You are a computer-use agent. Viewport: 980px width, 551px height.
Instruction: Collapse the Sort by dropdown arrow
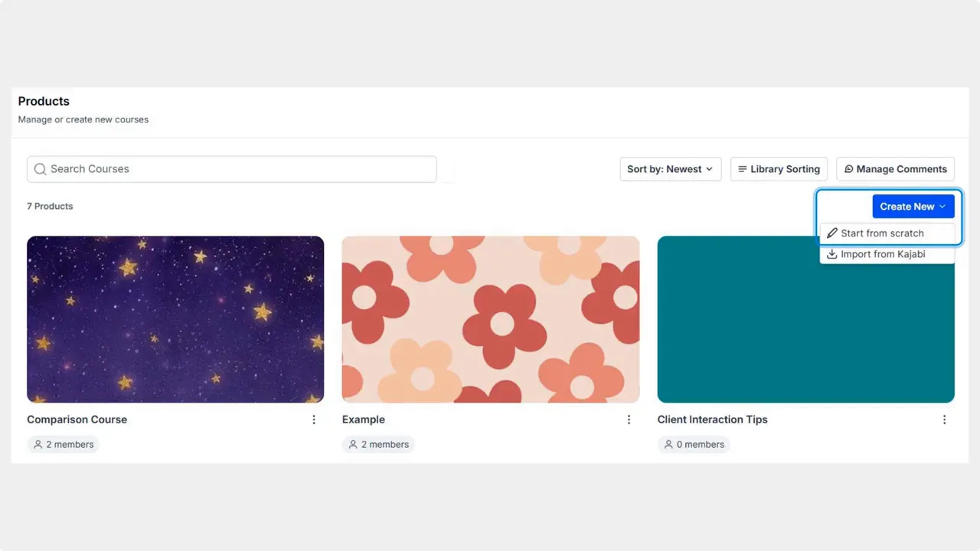tap(709, 169)
